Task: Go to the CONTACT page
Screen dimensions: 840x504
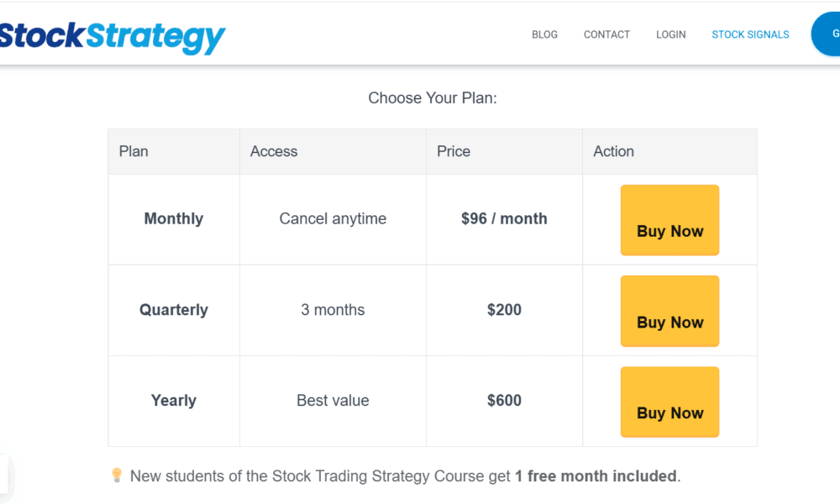Action: coord(606,34)
